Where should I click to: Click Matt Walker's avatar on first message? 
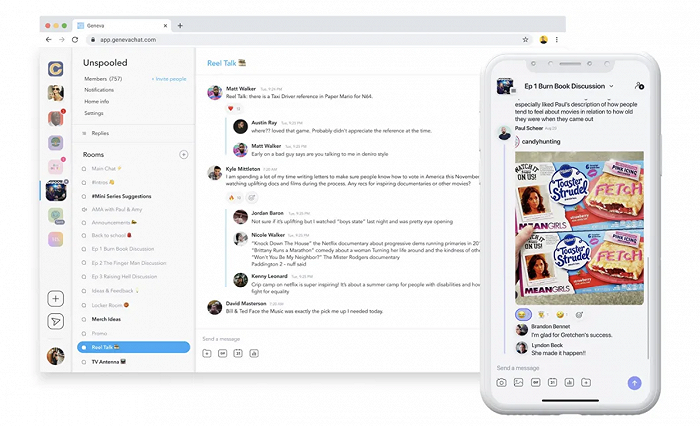tap(215, 93)
